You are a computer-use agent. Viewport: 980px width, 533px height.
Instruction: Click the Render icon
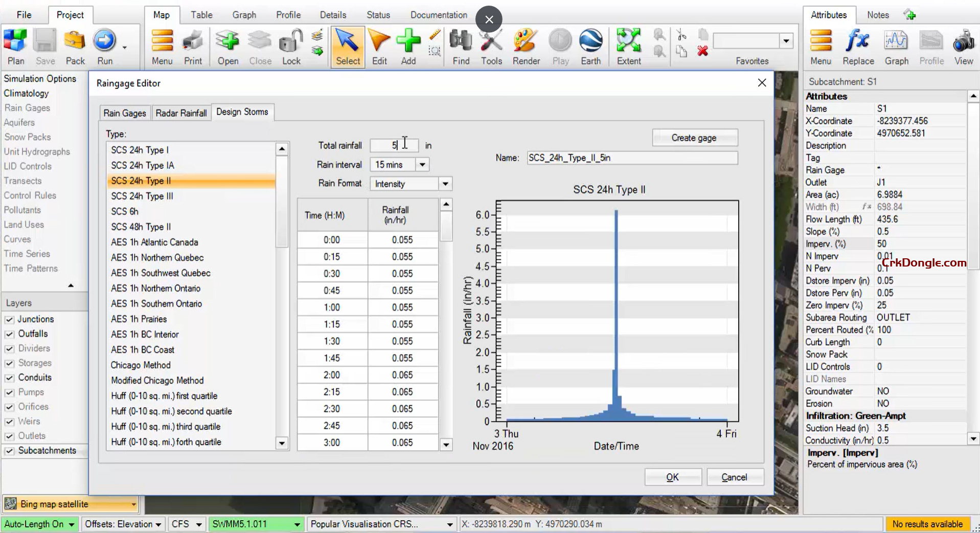pyautogui.click(x=526, y=46)
